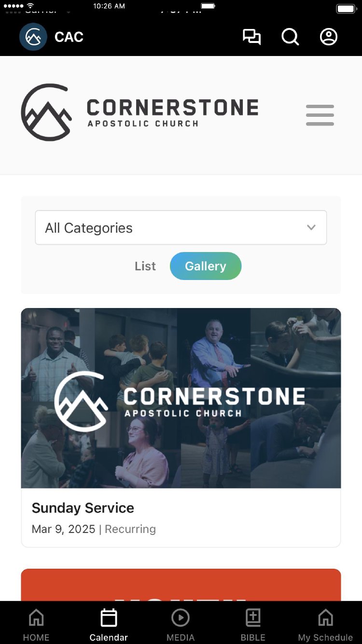The height and width of the screenshot is (644, 362).
Task: Tap the search magnifier icon
Action: [x=290, y=37]
